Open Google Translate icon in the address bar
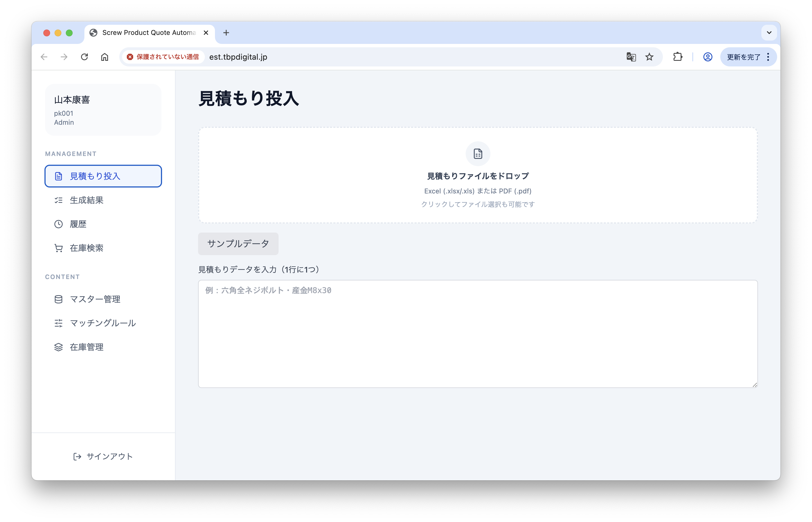Viewport: 812px width, 522px height. click(x=631, y=57)
